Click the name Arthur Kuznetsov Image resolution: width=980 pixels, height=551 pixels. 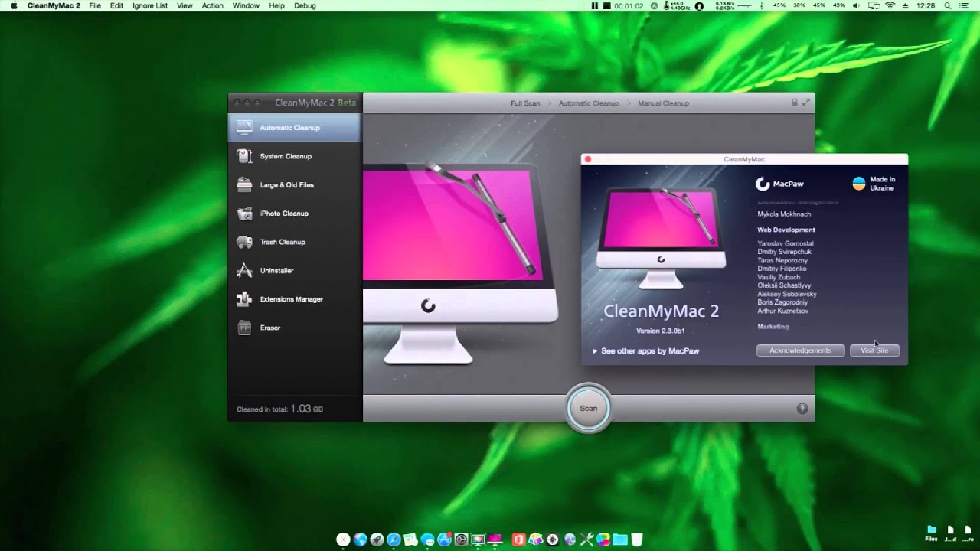tap(782, 311)
